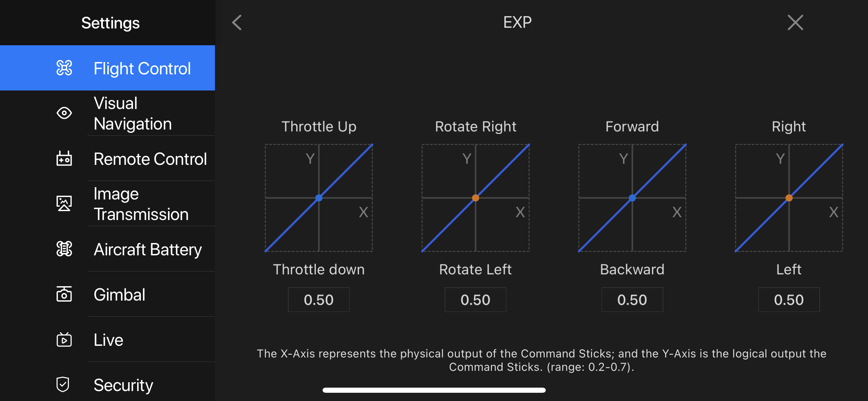Edit the Forward/Backward EXP value field
Image resolution: width=868 pixels, height=401 pixels.
tap(632, 300)
